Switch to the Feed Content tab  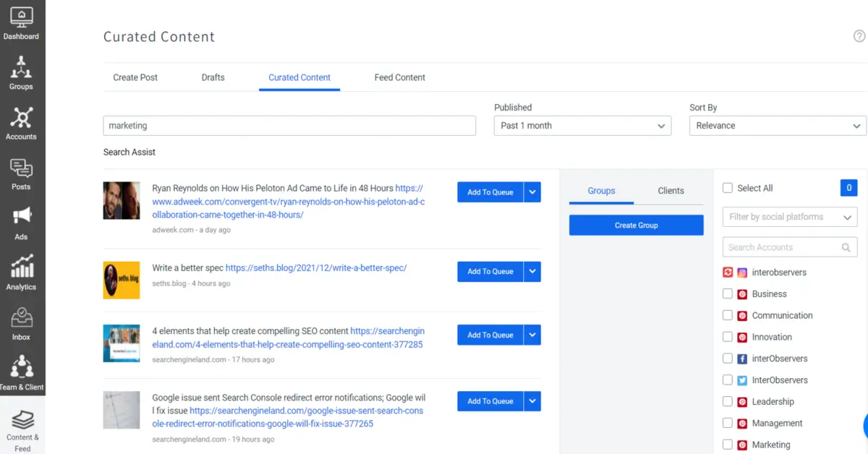tap(399, 77)
